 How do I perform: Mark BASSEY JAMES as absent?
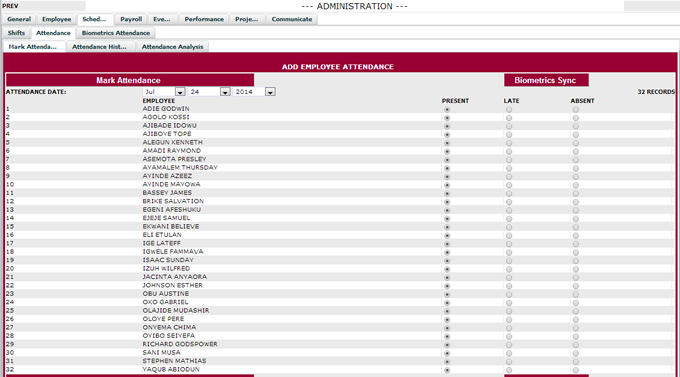575,194
